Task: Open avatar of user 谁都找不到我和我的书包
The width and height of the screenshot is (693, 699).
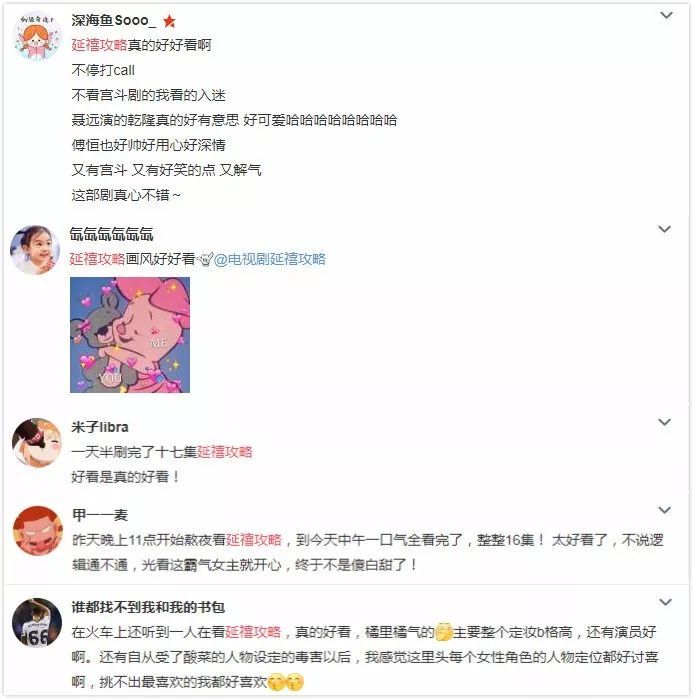Action: (37, 622)
